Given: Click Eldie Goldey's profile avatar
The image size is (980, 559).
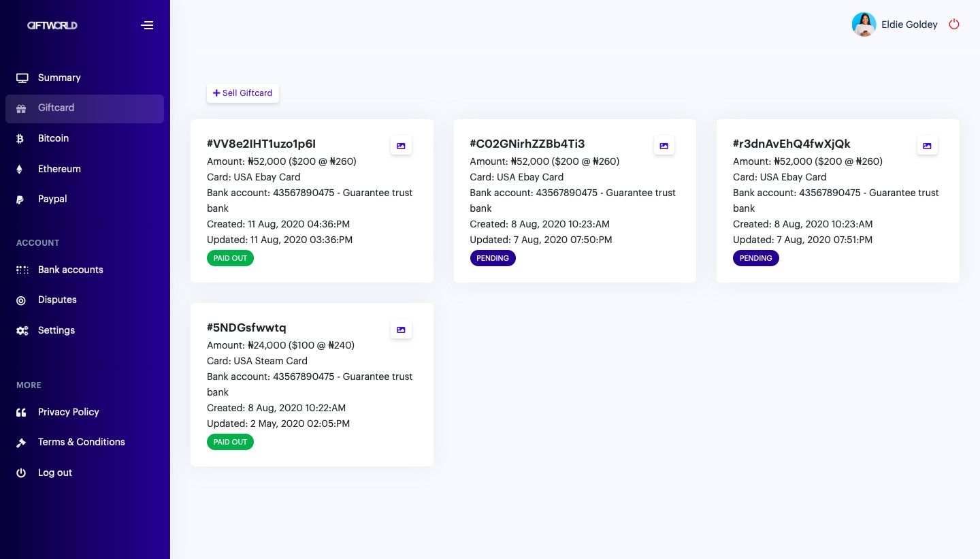Looking at the screenshot, I should click(x=864, y=25).
